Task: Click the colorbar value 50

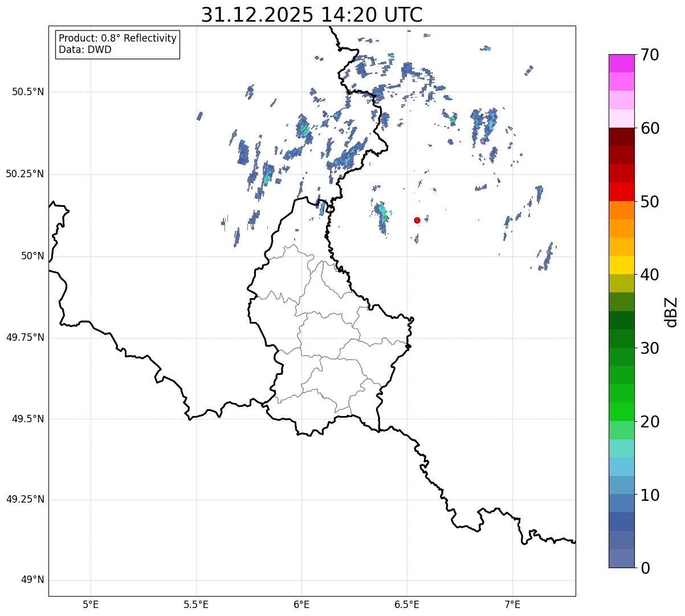Action: (x=650, y=202)
